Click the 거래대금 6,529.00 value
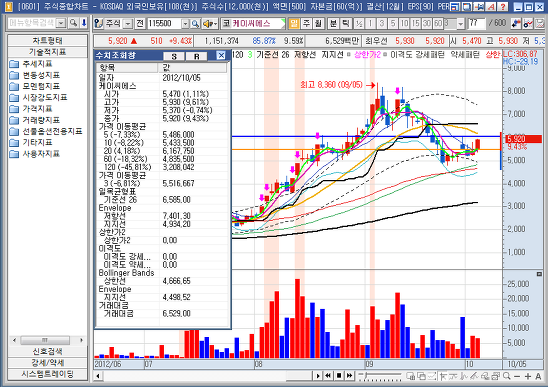This screenshot has height=387, width=548. [176, 313]
